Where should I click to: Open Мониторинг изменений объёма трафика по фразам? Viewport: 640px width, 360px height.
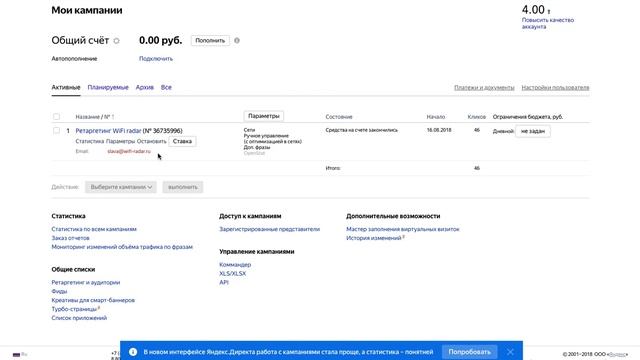tap(122, 247)
